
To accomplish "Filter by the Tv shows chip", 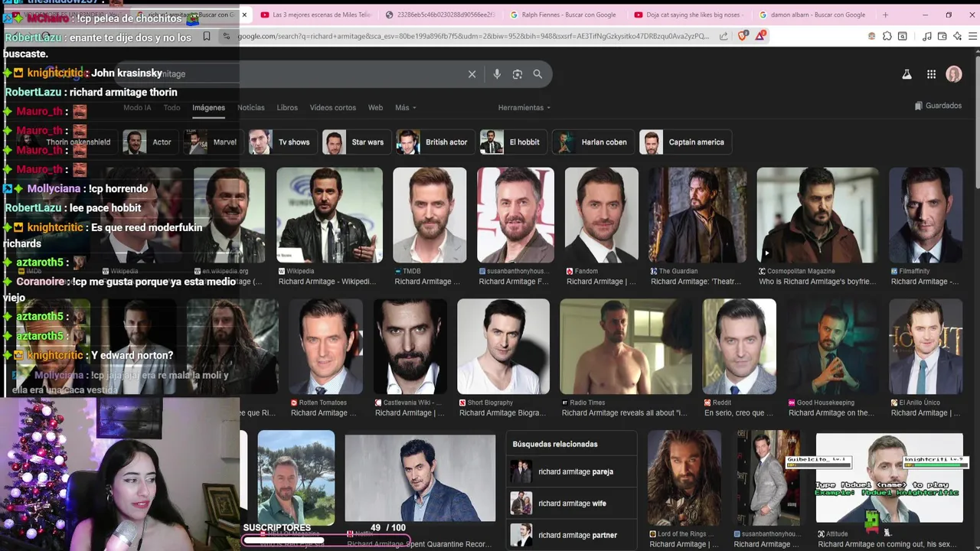I will [281, 142].
